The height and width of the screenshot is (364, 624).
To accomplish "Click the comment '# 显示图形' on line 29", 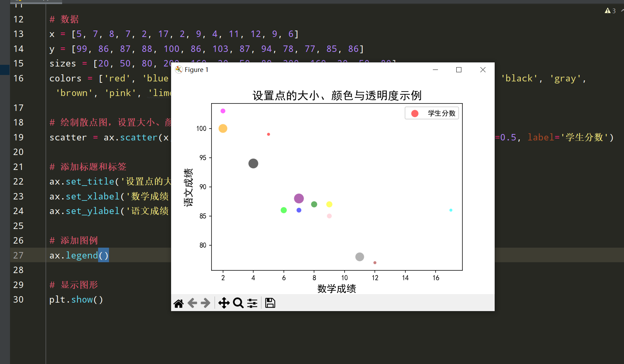I will 74,285.
